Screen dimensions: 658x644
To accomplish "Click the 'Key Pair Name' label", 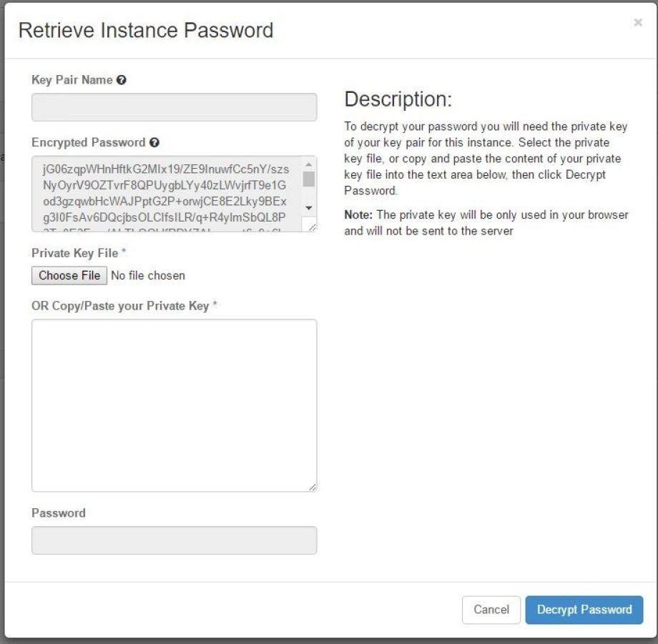I will pyautogui.click(x=72, y=79).
